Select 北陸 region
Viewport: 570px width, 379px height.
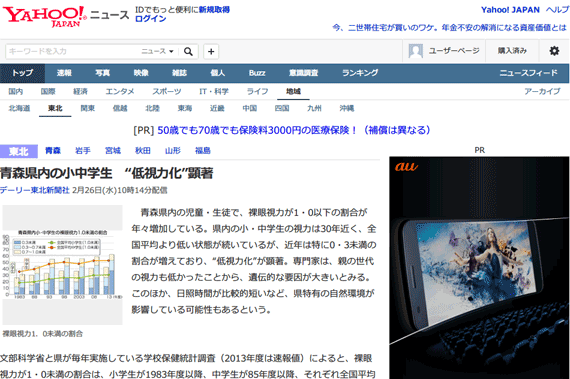(x=152, y=108)
